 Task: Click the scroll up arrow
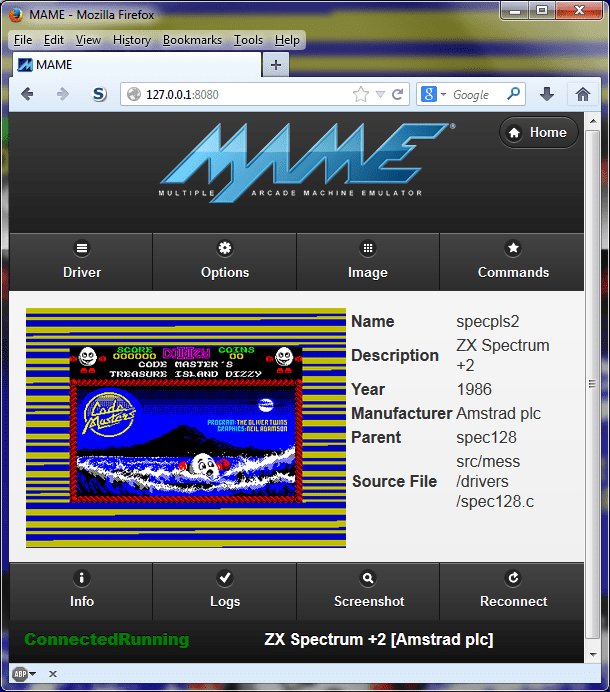point(593,121)
